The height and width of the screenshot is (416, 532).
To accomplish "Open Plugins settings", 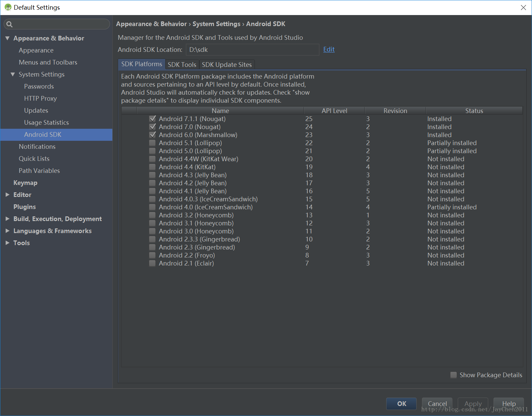I will coord(24,207).
